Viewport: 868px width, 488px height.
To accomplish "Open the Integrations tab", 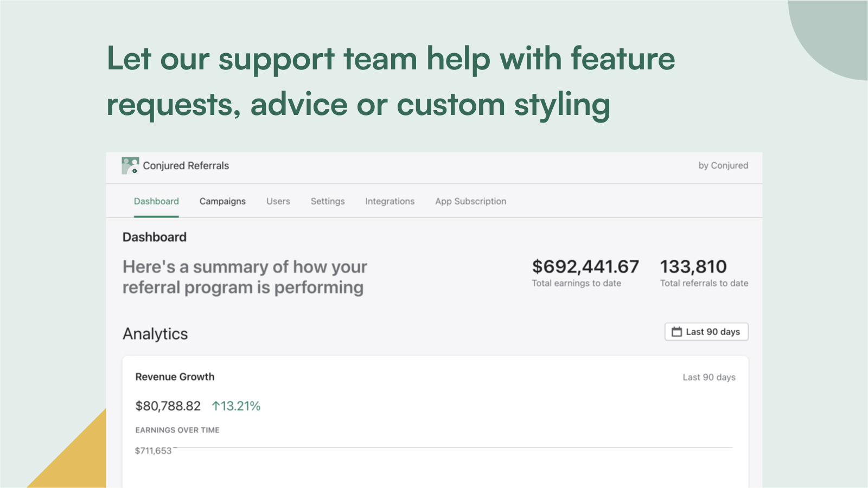I will 390,201.
